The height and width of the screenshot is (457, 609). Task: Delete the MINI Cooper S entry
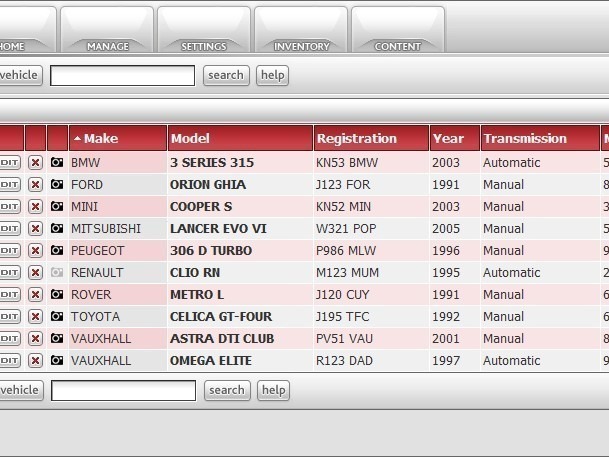click(x=35, y=207)
